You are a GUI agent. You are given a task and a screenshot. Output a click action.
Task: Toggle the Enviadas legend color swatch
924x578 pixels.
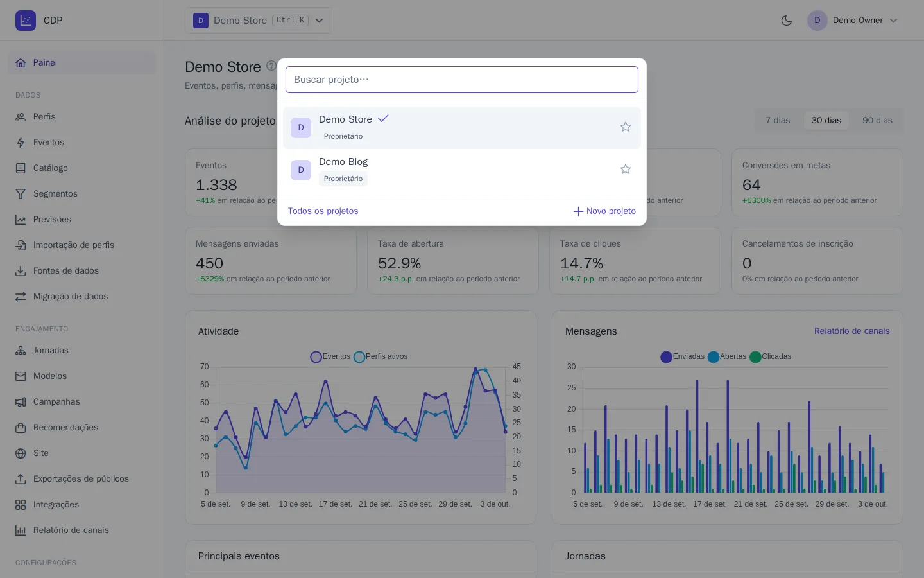pos(666,357)
